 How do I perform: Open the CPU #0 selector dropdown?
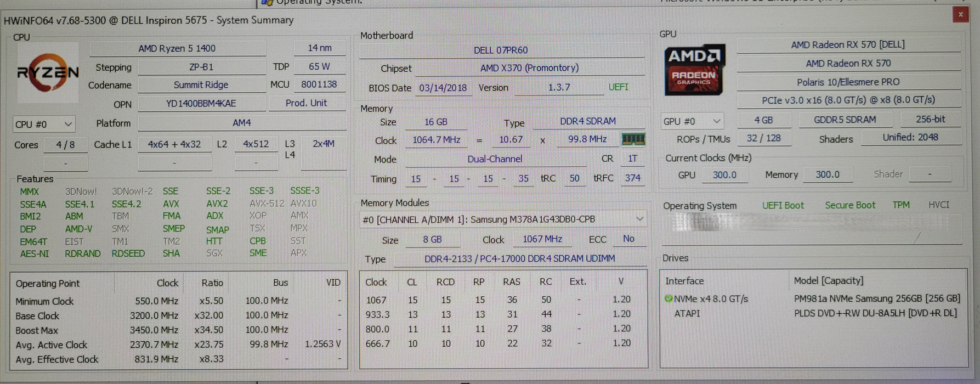click(44, 125)
